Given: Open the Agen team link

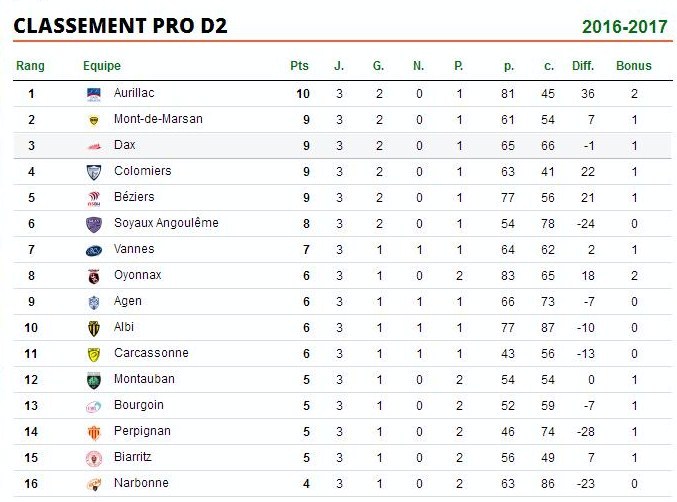Looking at the screenshot, I should (127, 301).
